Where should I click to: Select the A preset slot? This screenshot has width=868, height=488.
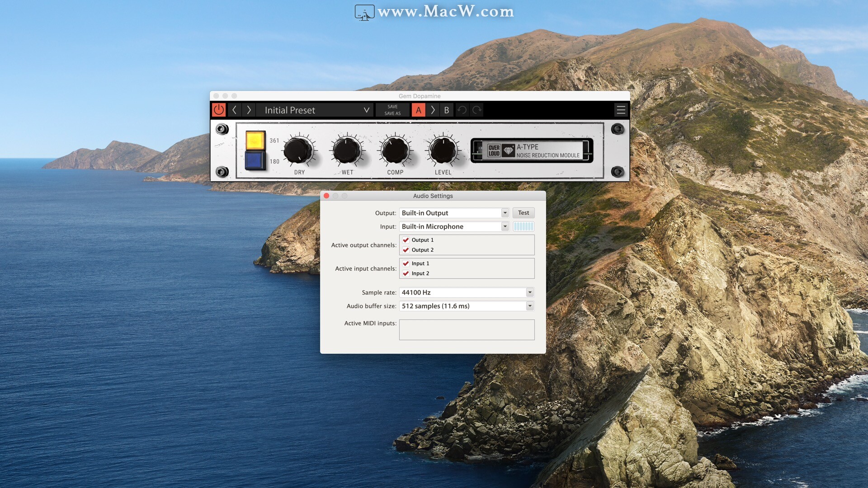coord(418,110)
